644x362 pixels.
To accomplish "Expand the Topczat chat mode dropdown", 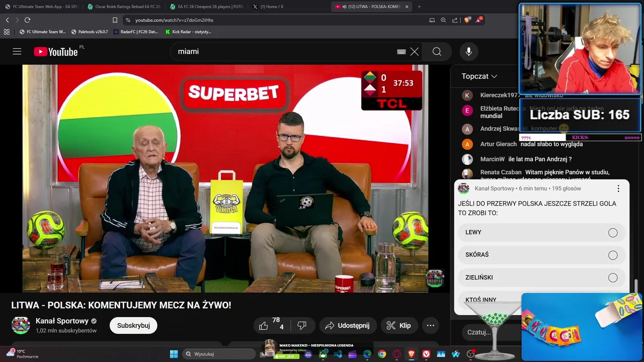I will [479, 76].
